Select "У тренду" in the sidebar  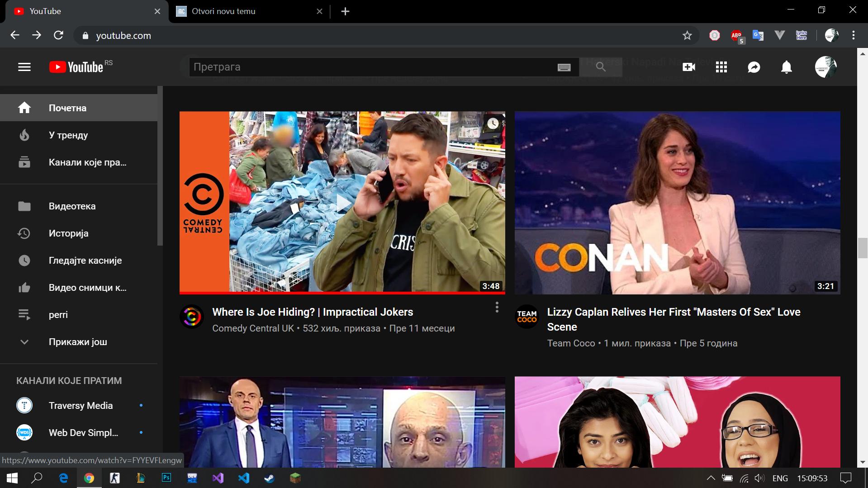pos(68,135)
